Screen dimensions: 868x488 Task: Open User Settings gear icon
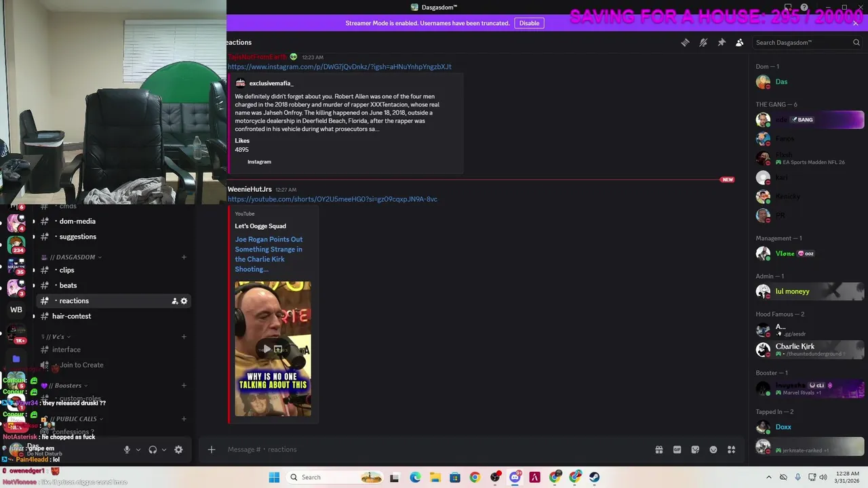(178, 449)
